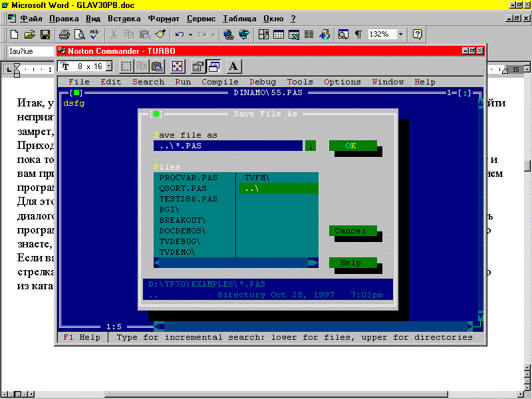Insert hyperlink using globe-link icon
Image resolution: width=532 pixels, height=399 pixels.
pyautogui.click(x=229, y=35)
